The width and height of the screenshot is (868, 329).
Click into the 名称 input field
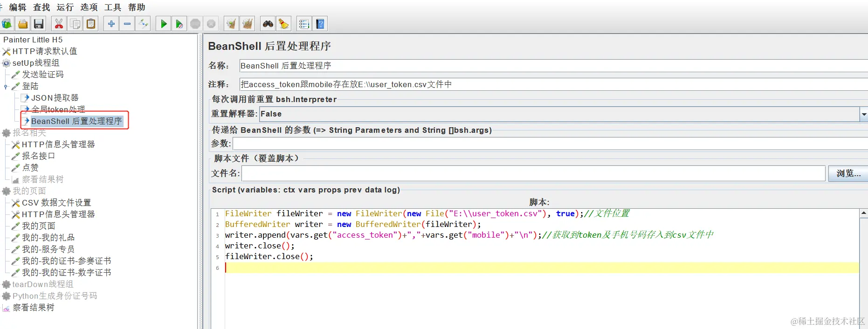coord(553,66)
